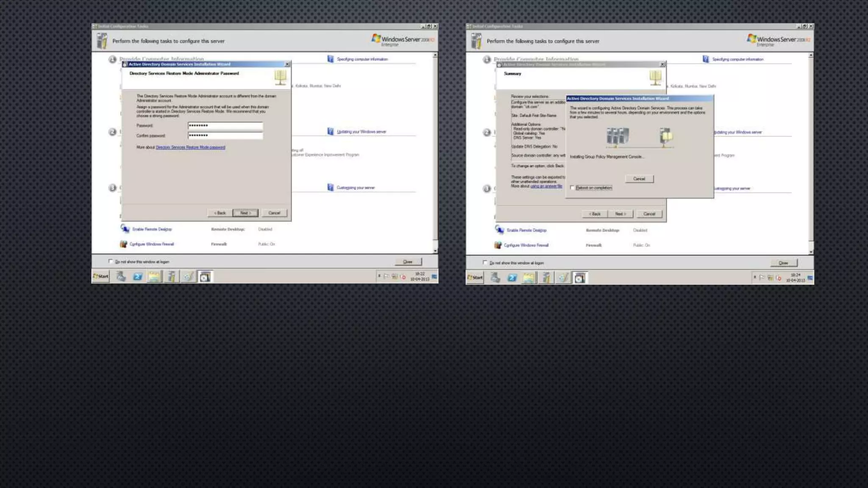
Task: Click Start button in right window taskbar
Action: point(475,277)
